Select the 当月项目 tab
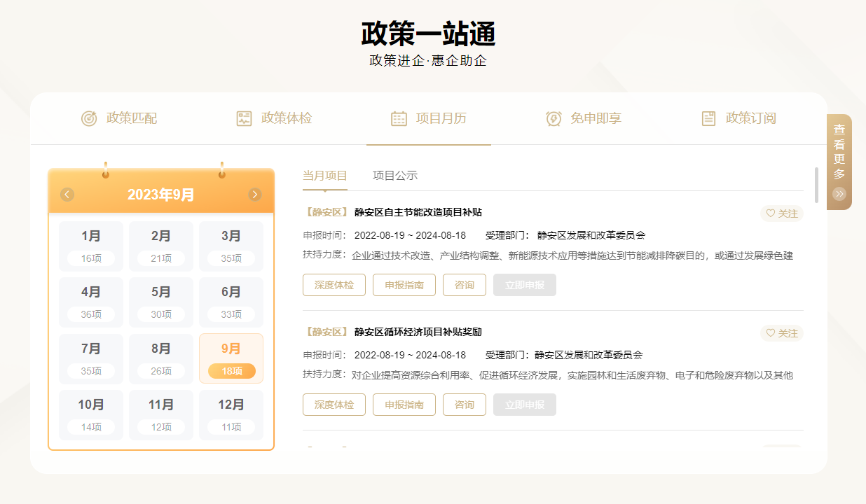 point(325,176)
